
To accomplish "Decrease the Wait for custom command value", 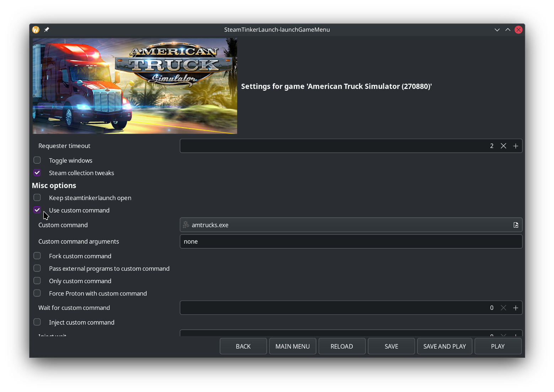I will (x=504, y=308).
